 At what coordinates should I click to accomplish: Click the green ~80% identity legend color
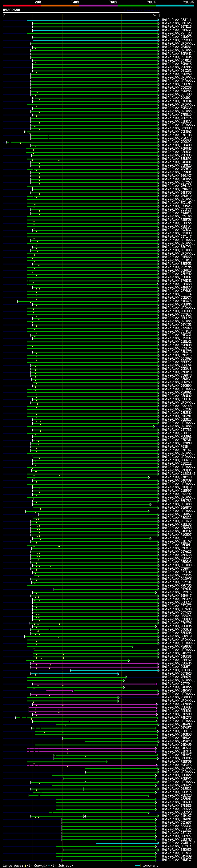(x=137, y=6)
